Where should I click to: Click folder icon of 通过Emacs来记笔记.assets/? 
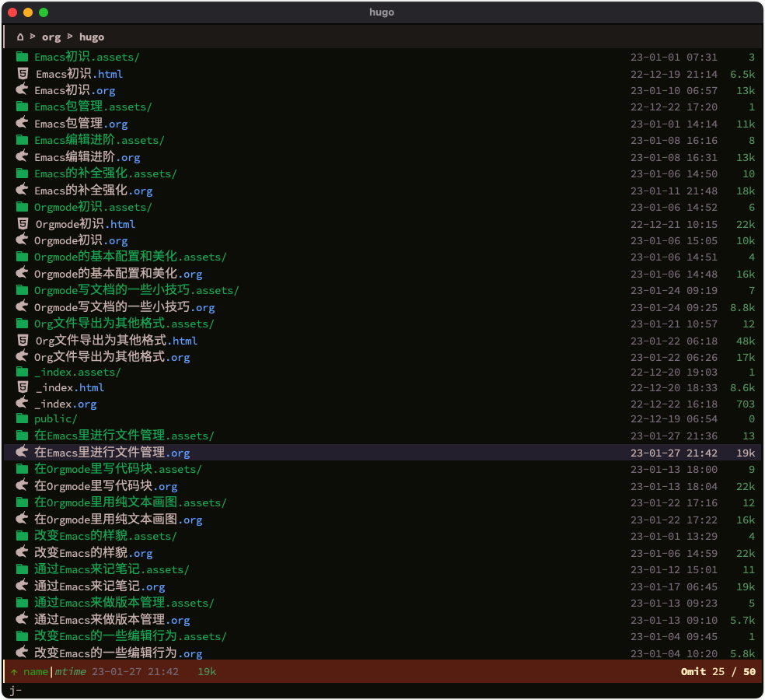(22, 569)
